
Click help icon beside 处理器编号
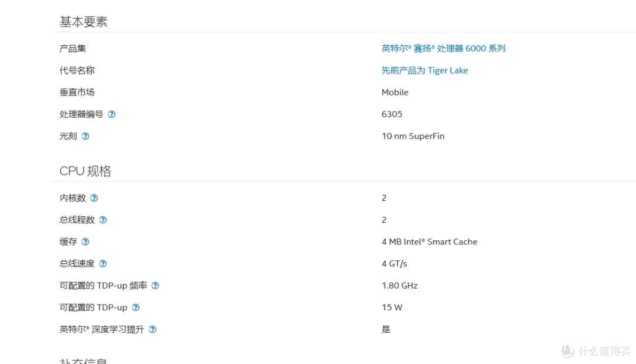tap(111, 114)
